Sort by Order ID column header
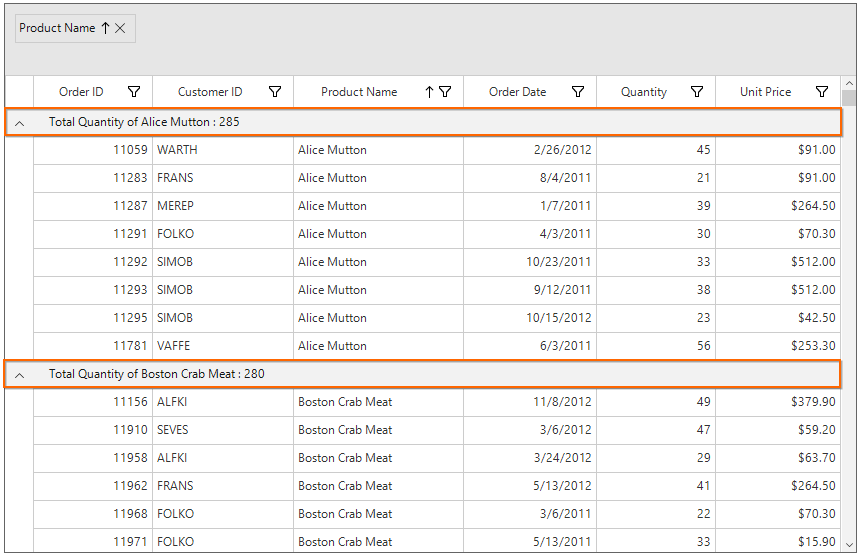 [81, 92]
